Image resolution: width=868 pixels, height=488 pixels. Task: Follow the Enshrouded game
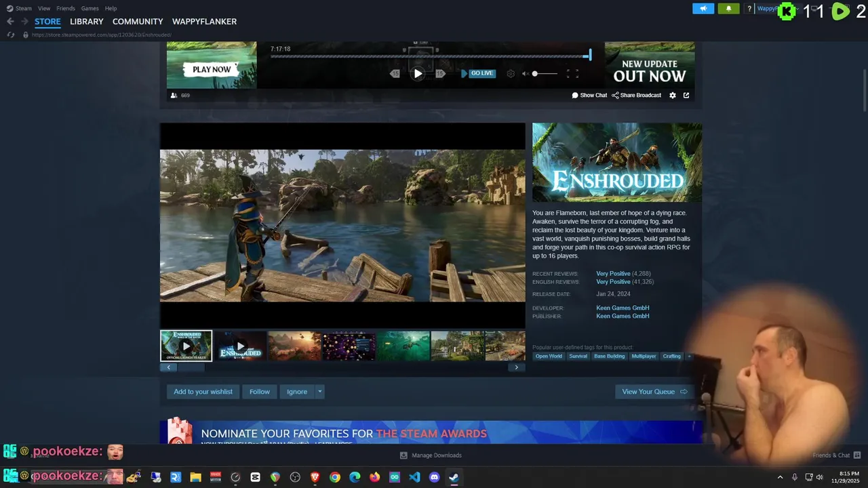coord(260,392)
